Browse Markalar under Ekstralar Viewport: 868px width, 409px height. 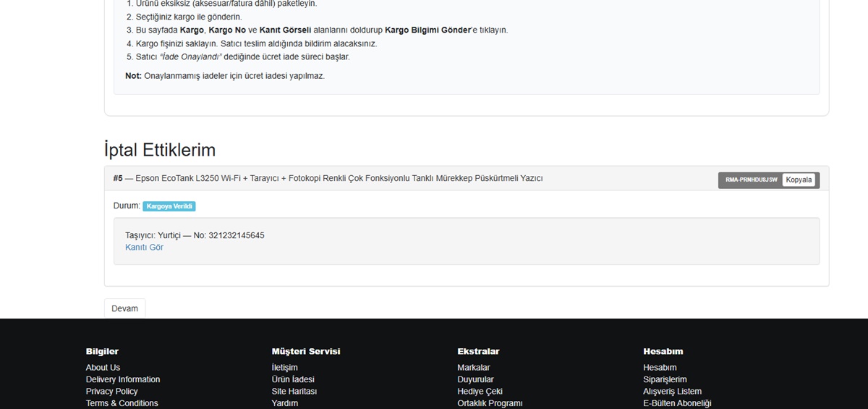pos(473,368)
